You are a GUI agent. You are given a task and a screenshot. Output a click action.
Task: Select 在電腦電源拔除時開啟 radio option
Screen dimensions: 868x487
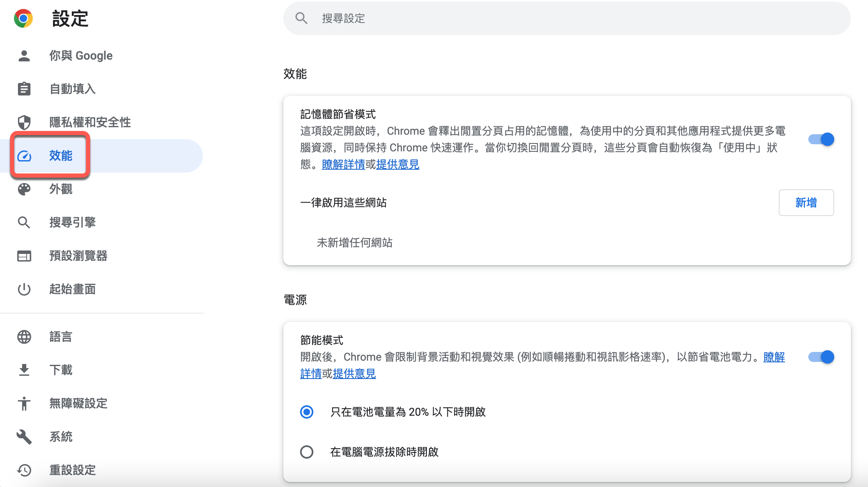tap(307, 452)
